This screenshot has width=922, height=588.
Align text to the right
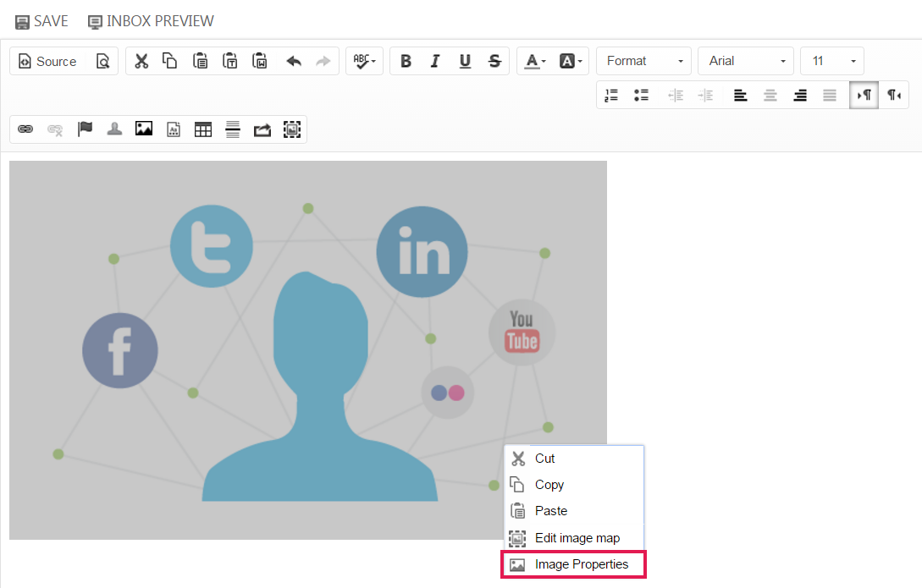tap(800, 95)
